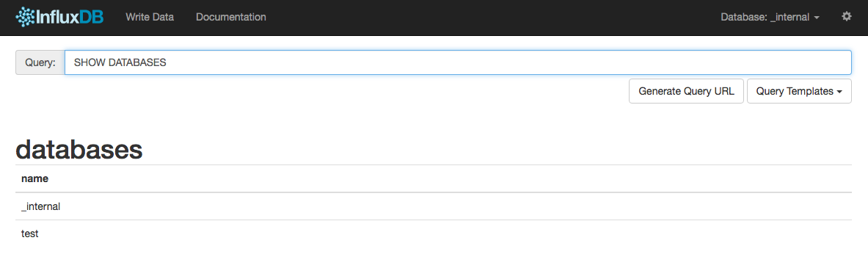Screen dimensions: 868x268
Task: Go to the Documentation page
Action: (231, 17)
